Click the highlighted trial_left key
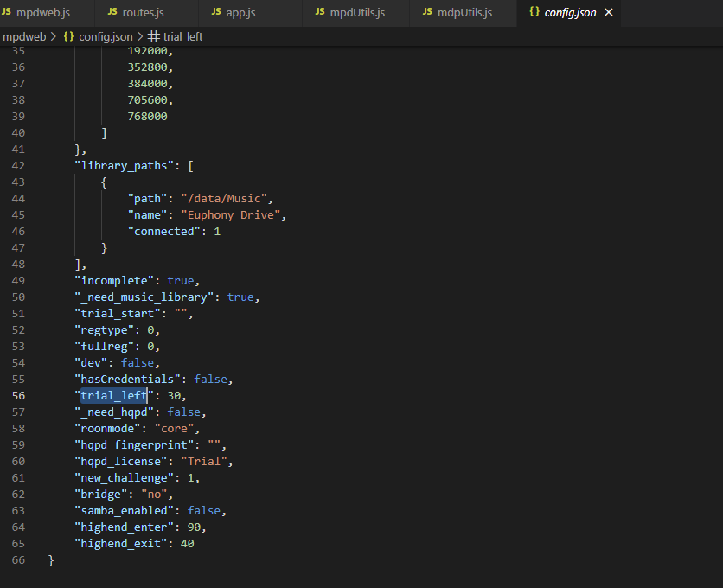This screenshot has height=588, width=723. coord(114,396)
